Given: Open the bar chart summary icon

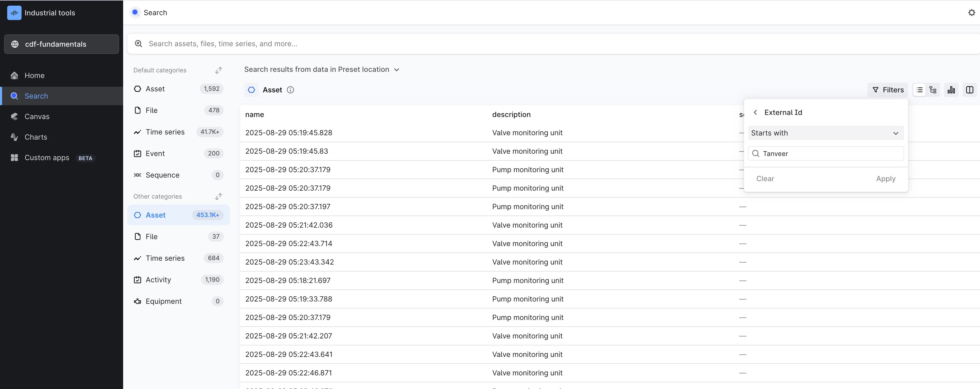Looking at the screenshot, I should (951, 90).
